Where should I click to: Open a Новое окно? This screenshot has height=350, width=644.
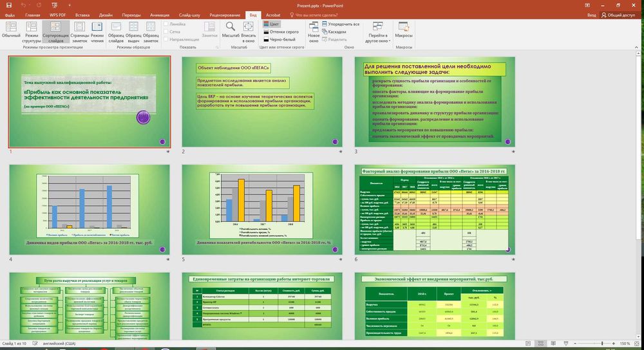pos(314,32)
